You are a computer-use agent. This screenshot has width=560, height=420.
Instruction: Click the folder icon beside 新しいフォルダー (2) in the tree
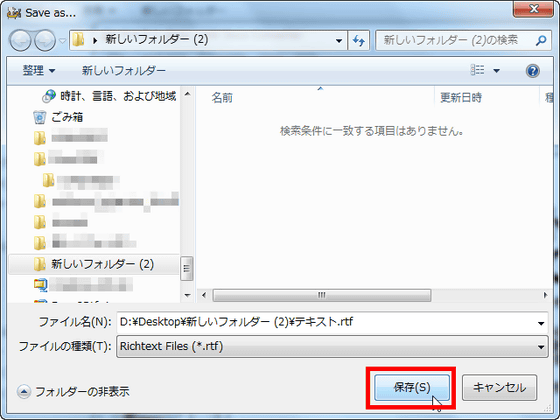(40, 264)
